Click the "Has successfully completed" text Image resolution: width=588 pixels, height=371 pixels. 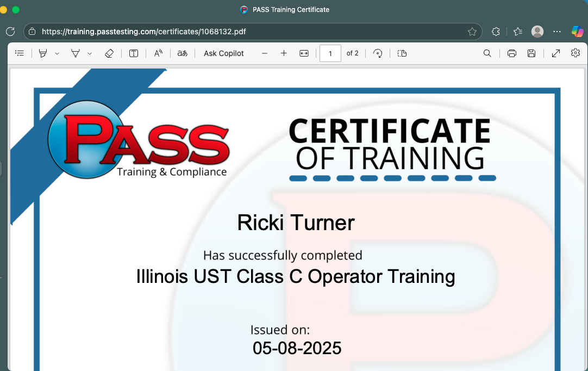click(x=283, y=255)
